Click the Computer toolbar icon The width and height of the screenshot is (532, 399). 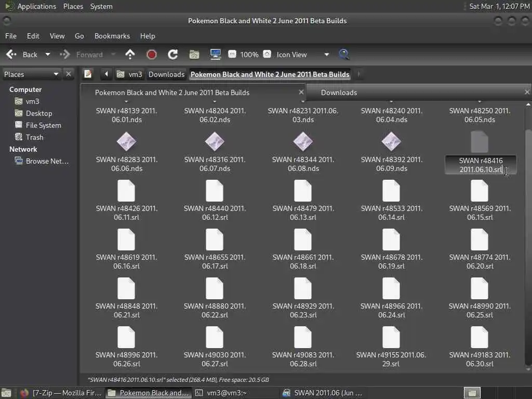tap(216, 54)
